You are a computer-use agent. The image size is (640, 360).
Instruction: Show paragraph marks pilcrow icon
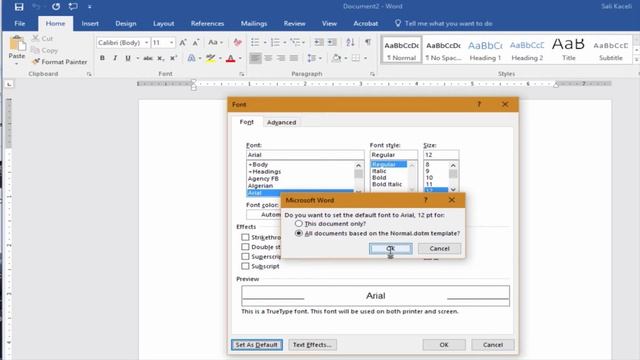(x=368, y=42)
